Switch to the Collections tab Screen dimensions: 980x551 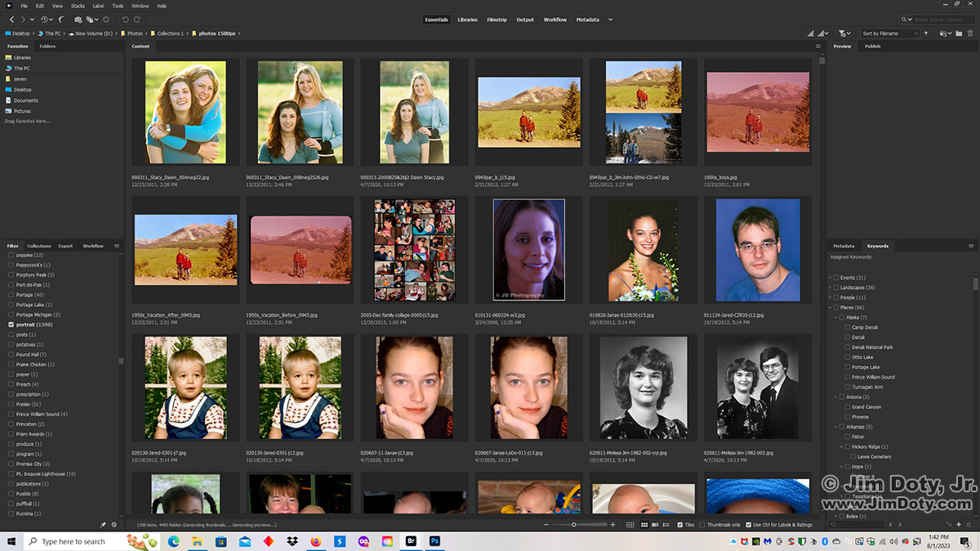39,246
